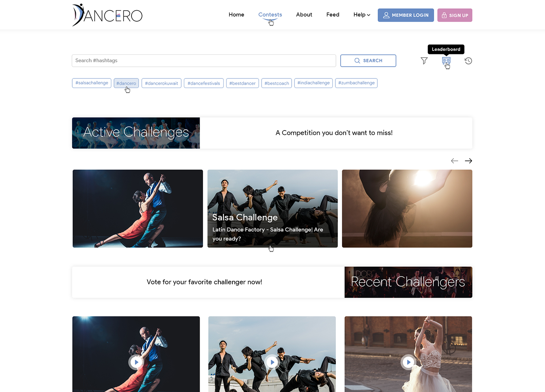
Task: Expand the Help dropdown menu
Action: pyautogui.click(x=361, y=15)
